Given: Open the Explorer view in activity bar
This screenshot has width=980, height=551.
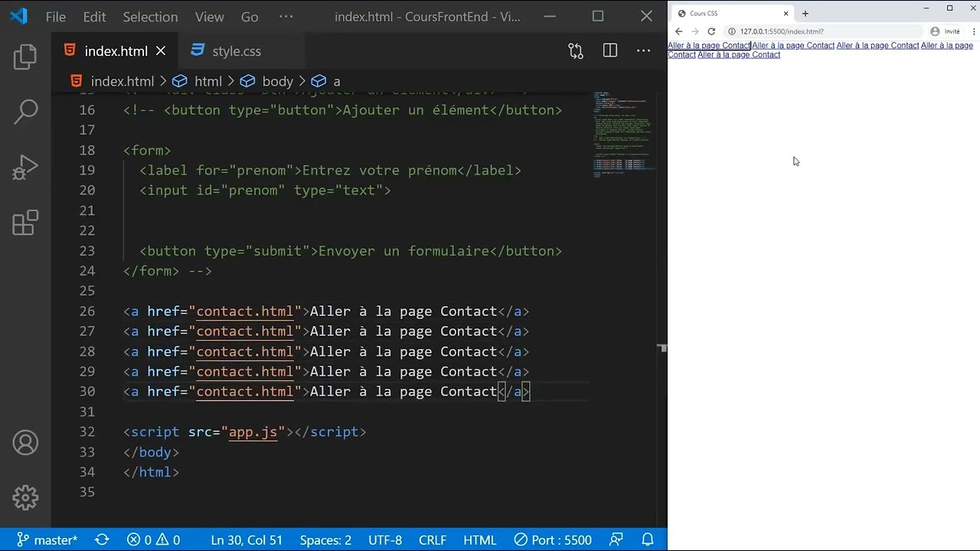Looking at the screenshot, I should [25, 57].
